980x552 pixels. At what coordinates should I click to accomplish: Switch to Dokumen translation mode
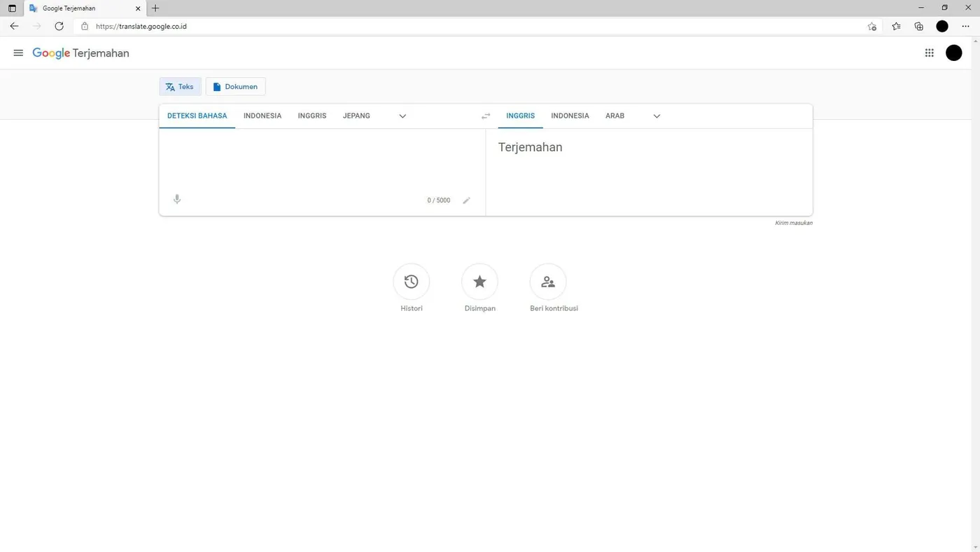(x=235, y=87)
